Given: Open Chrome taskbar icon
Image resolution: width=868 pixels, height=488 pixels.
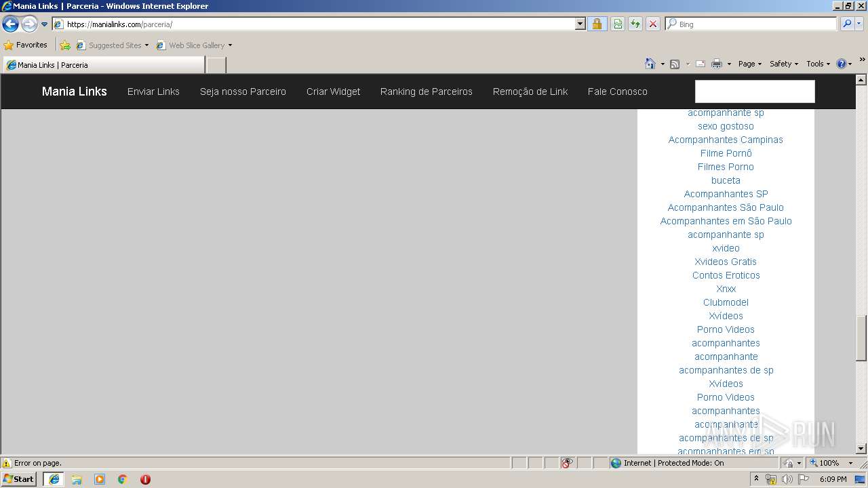Looking at the screenshot, I should tap(123, 479).
